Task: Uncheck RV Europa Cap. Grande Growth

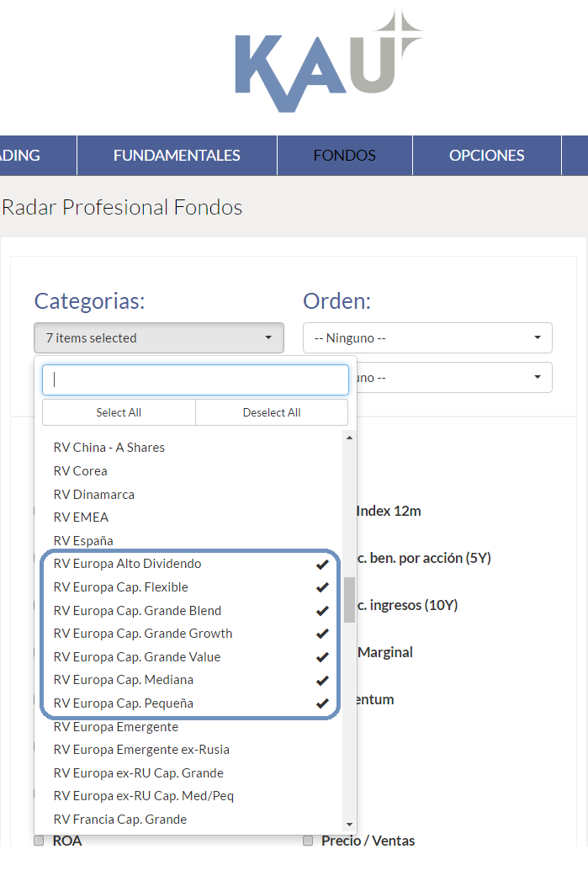Action: point(188,634)
